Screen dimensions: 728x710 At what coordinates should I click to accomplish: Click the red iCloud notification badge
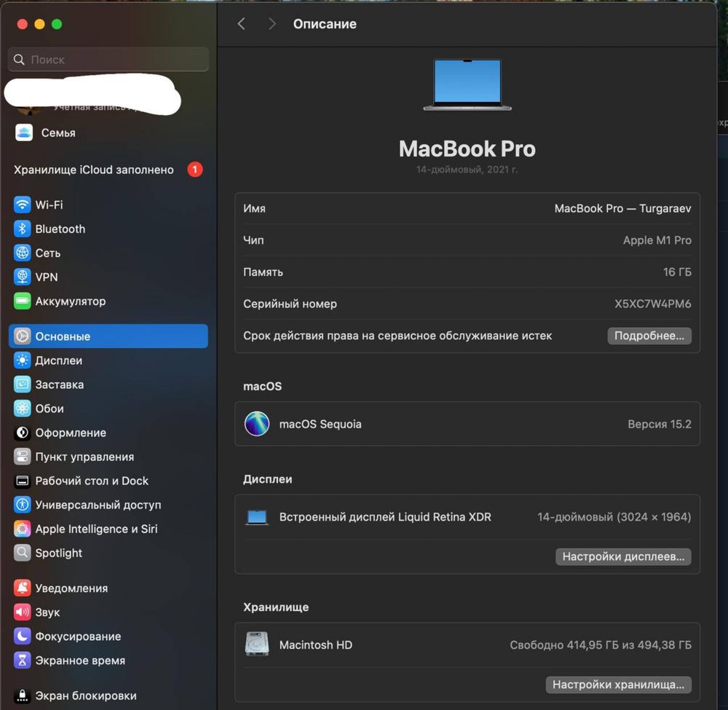tap(195, 170)
